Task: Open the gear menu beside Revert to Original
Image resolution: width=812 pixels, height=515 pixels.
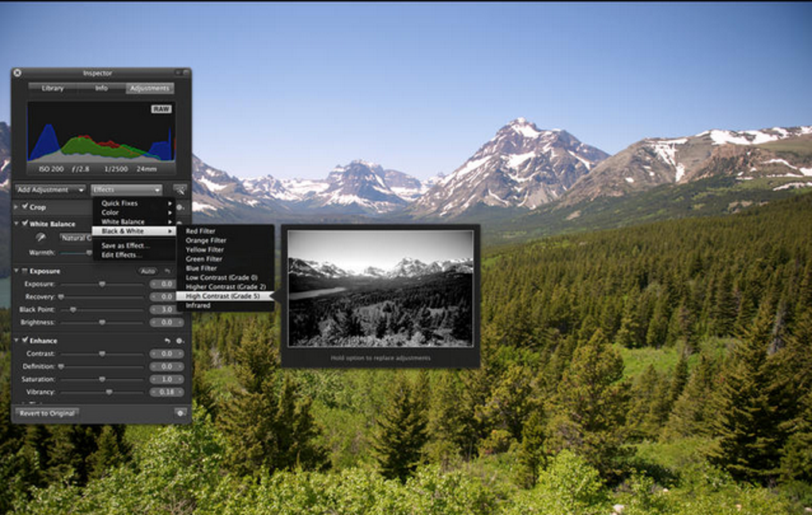Action: click(x=180, y=413)
